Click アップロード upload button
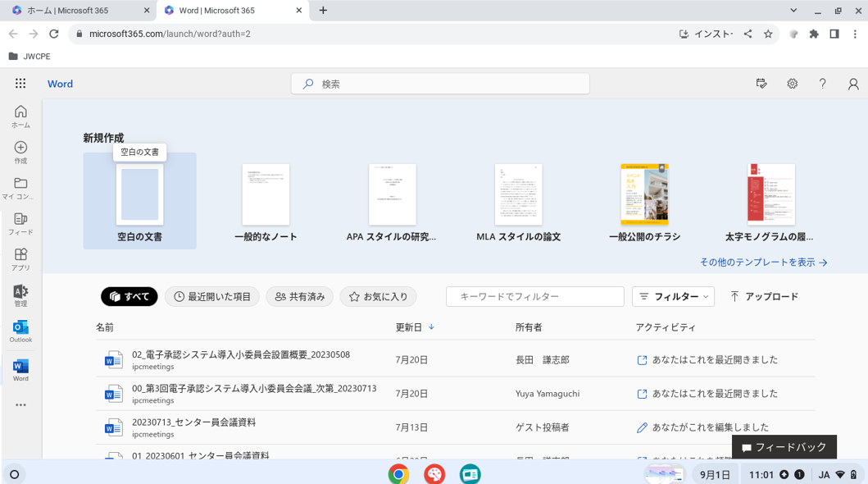868x484 pixels. [x=764, y=297]
